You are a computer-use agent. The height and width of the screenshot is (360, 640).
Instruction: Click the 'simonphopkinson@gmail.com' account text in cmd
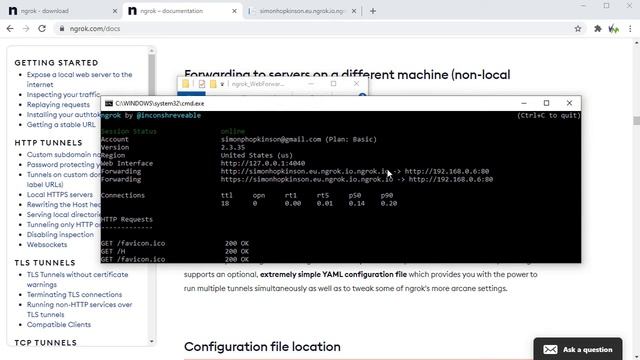(x=271, y=139)
